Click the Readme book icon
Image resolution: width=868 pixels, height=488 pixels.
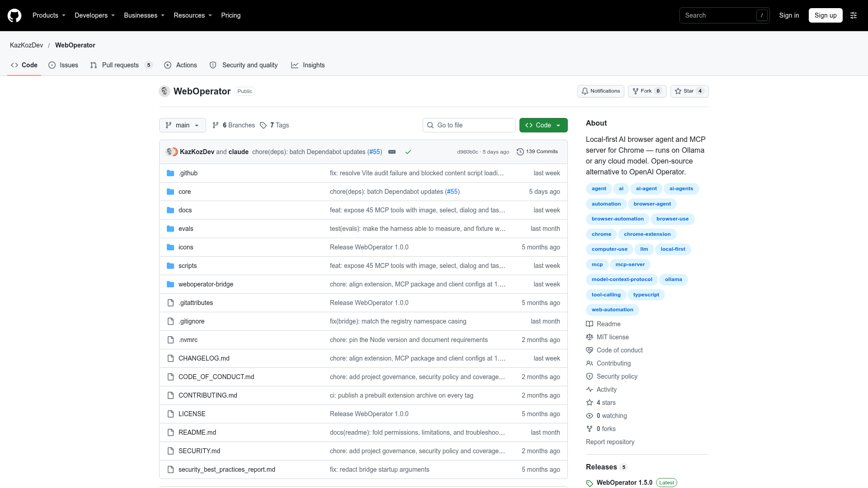590,324
